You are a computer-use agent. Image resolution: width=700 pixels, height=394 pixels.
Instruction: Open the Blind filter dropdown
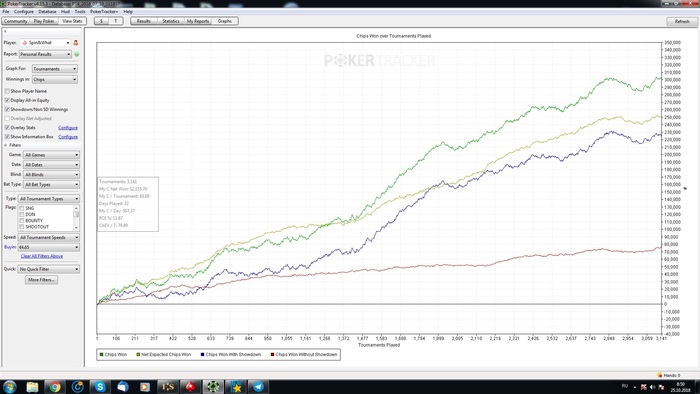[x=51, y=174]
